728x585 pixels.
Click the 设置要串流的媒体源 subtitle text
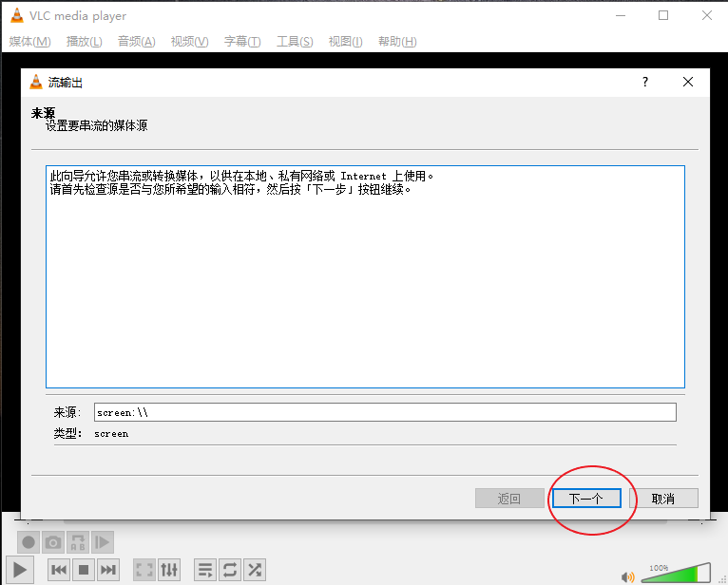tap(97, 125)
